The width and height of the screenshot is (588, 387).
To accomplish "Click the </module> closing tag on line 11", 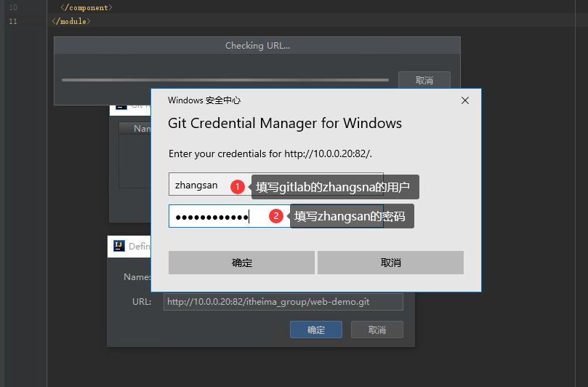I will click(71, 21).
